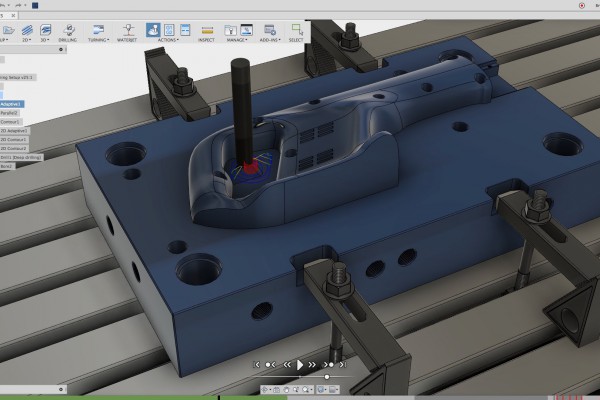
Task: Click the Inspect menu label
Action: click(206, 40)
